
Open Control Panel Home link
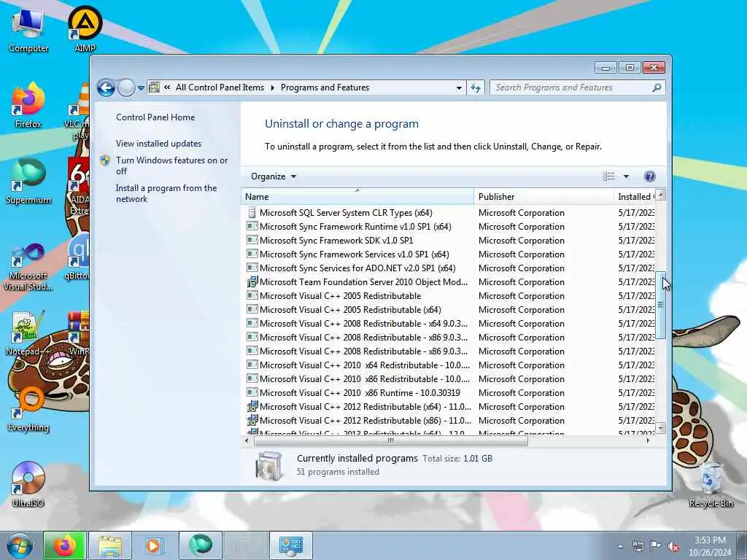(155, 117)
